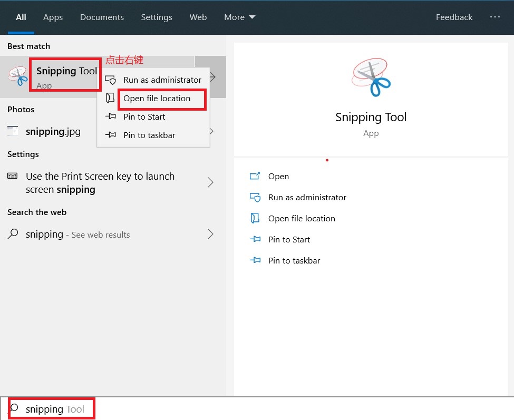Click pin icon beside context menu Pin to taskbar
This screenshot has width=514, height=420.
(111, 135)
